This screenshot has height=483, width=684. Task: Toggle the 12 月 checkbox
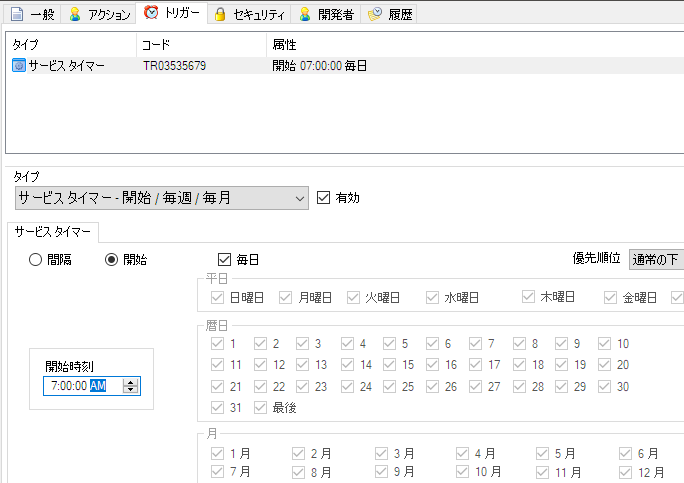[x=625, y=472]
